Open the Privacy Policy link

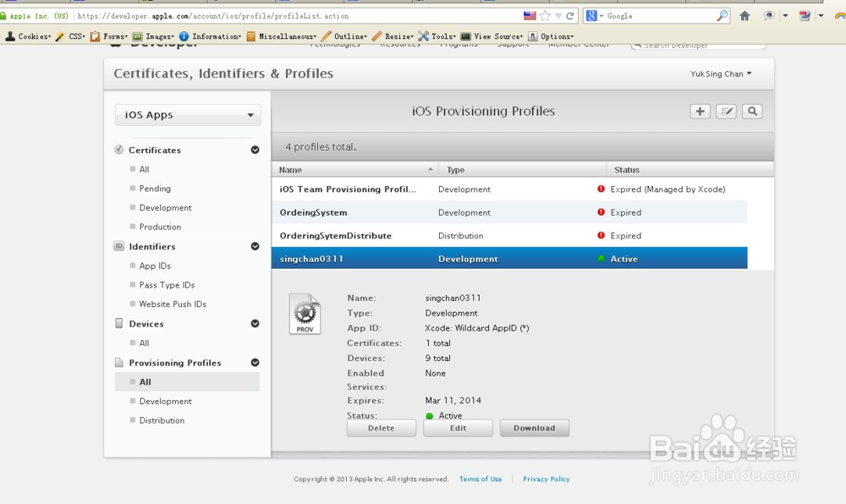(546, 479)
